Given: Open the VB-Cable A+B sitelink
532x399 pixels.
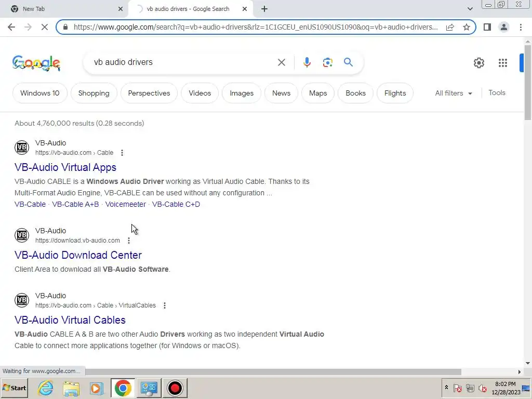Looking at the screenshot, I should 75,204.
